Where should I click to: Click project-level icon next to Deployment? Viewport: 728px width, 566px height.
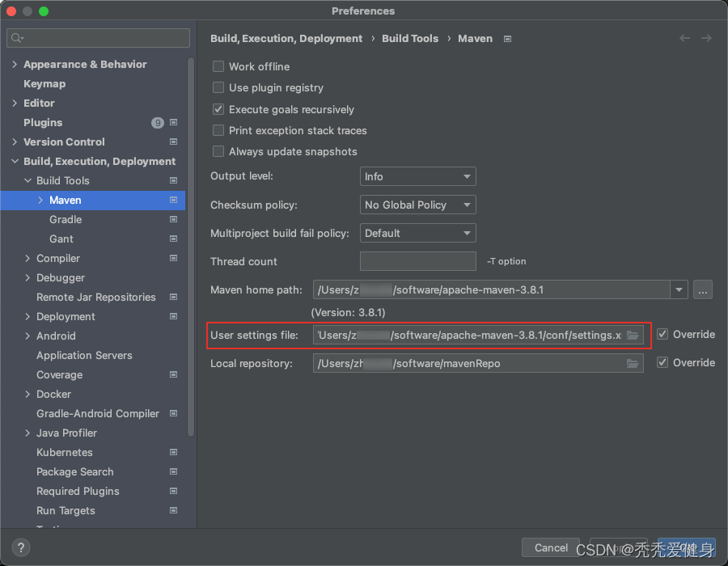coord(174,316)
